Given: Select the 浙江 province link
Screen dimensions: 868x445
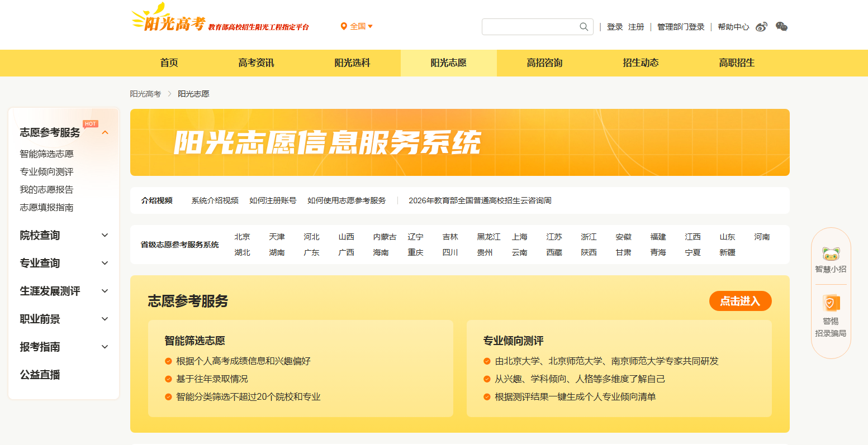Looking at the screenshot, I should (x=589, y=237).
